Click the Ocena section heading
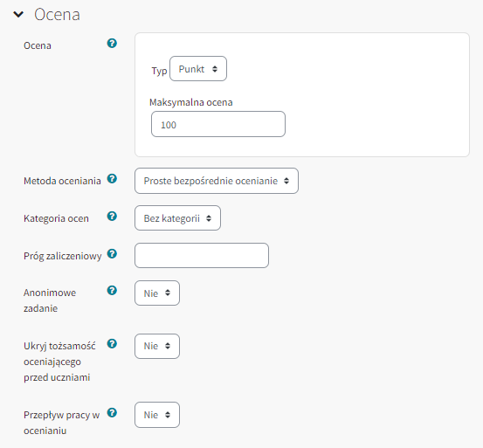This screenshot has width=483, height=448. click(57, 15)
